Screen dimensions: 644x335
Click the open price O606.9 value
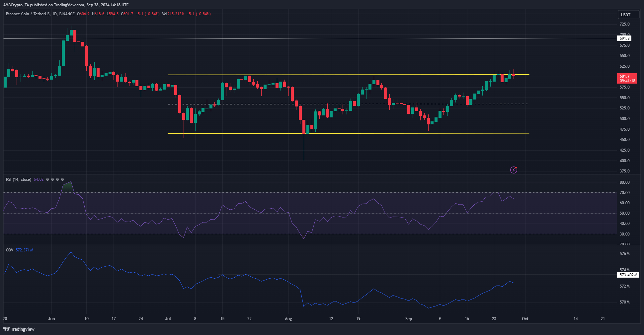pos(83,14)
